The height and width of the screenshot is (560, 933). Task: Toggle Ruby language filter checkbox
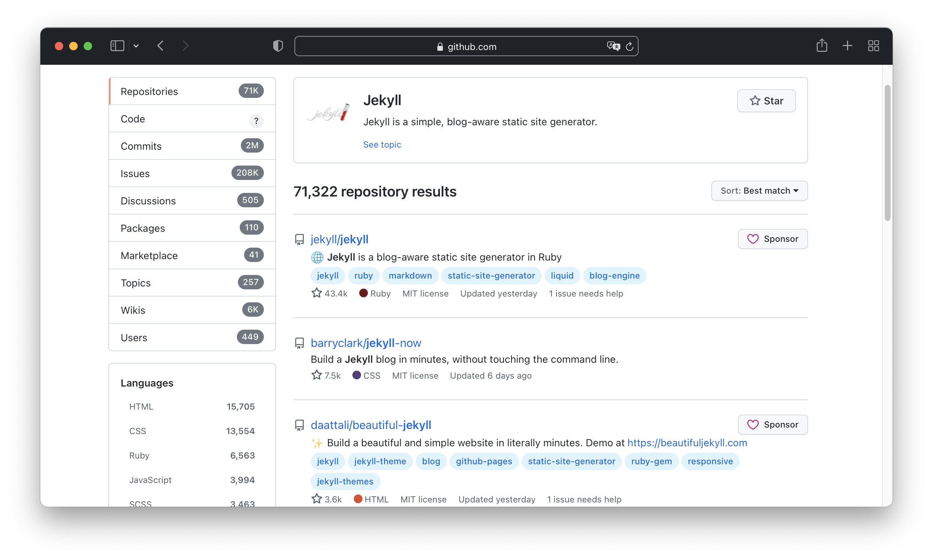pyautogui.click(x=139, y=455)
